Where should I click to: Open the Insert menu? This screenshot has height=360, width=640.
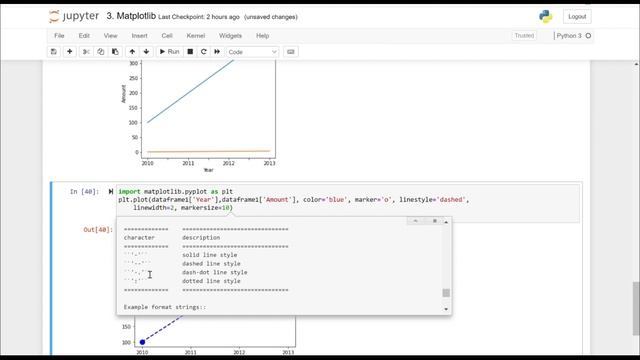139,36
